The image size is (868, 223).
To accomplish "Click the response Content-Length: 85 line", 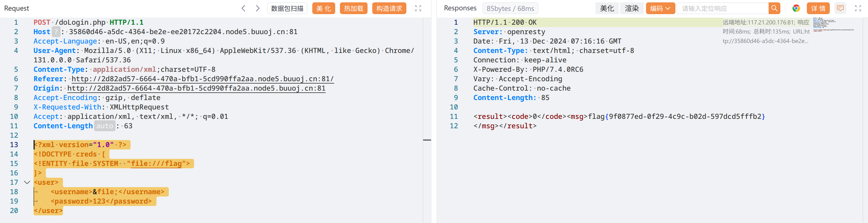I will point(511,97).
